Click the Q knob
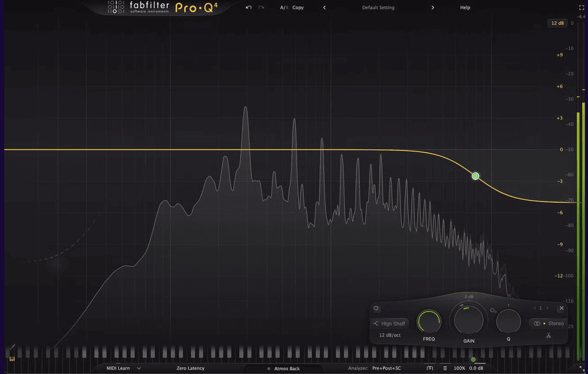Image resolution: width=588 pixels, height=374 pixels. 509,321
